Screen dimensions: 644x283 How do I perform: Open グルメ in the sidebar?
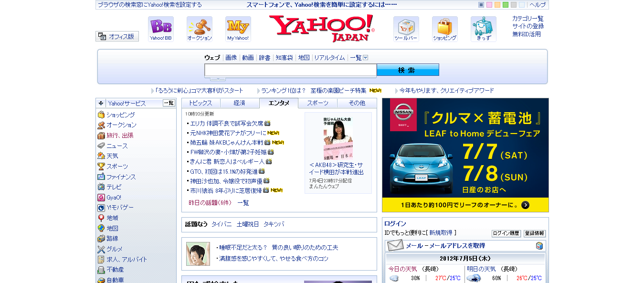point(114,249)
